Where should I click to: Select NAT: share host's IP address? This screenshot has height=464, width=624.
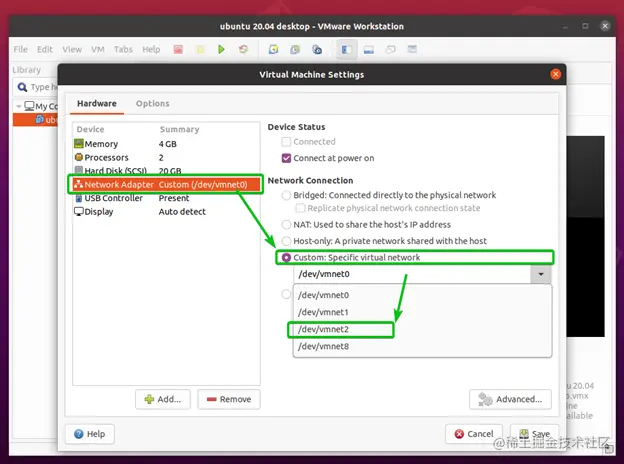pyautogui.click(x=286, y=224)
